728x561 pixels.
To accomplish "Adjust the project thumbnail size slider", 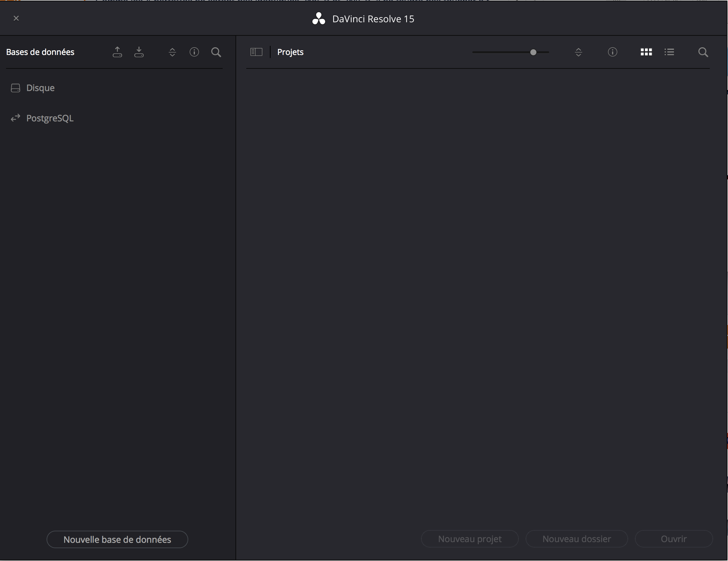I will coord(533,52).
